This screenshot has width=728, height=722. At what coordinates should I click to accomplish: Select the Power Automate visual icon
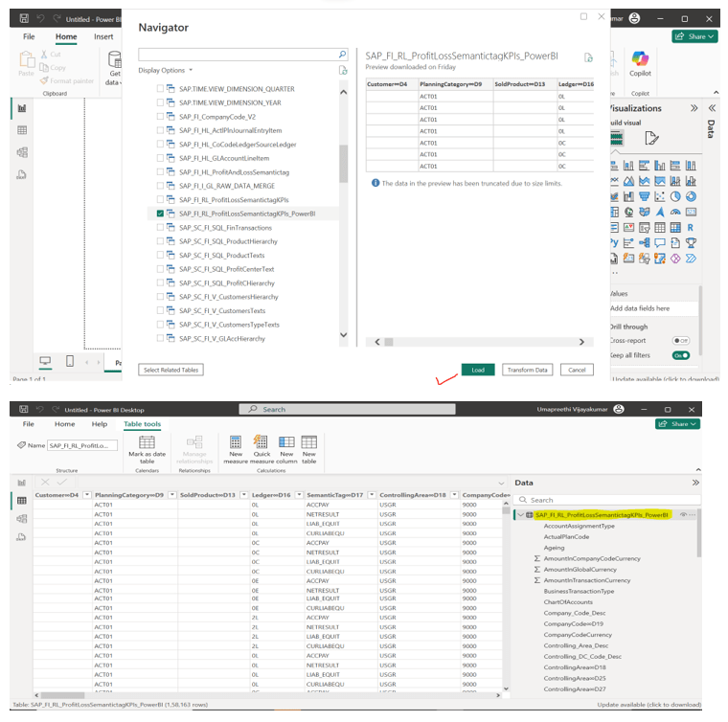[691, 259]
